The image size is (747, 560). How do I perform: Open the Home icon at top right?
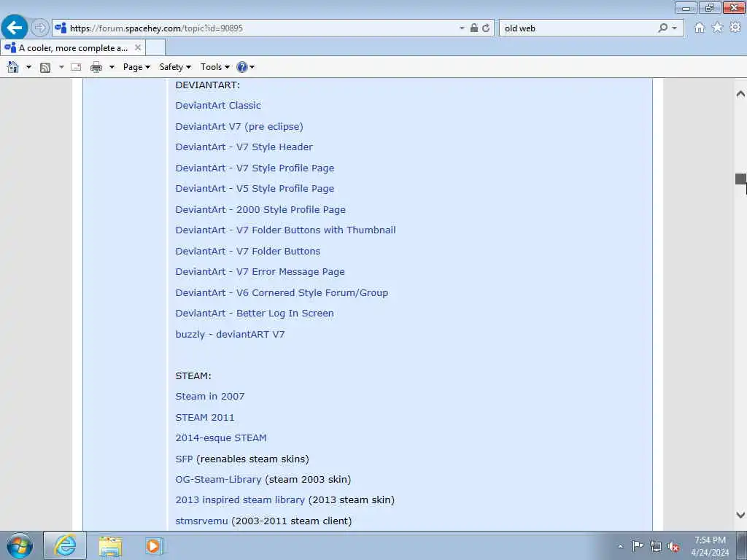700,28
